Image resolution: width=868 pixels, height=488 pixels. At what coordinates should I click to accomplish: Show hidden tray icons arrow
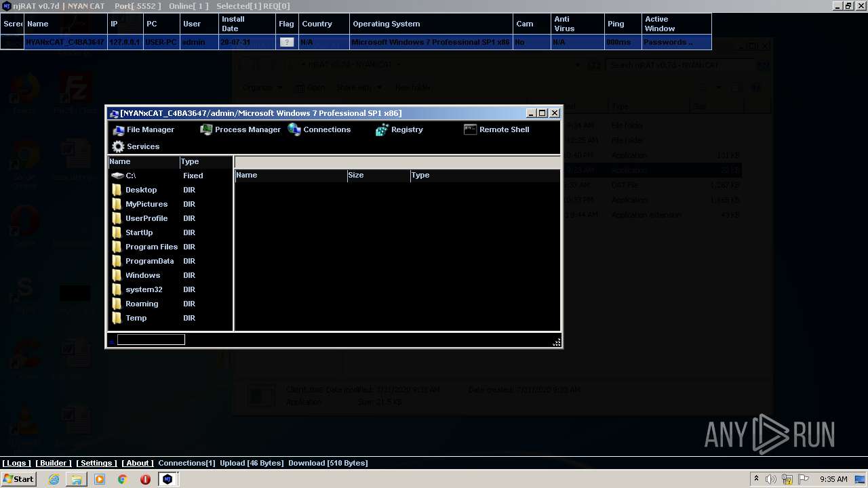click(756, 479)
